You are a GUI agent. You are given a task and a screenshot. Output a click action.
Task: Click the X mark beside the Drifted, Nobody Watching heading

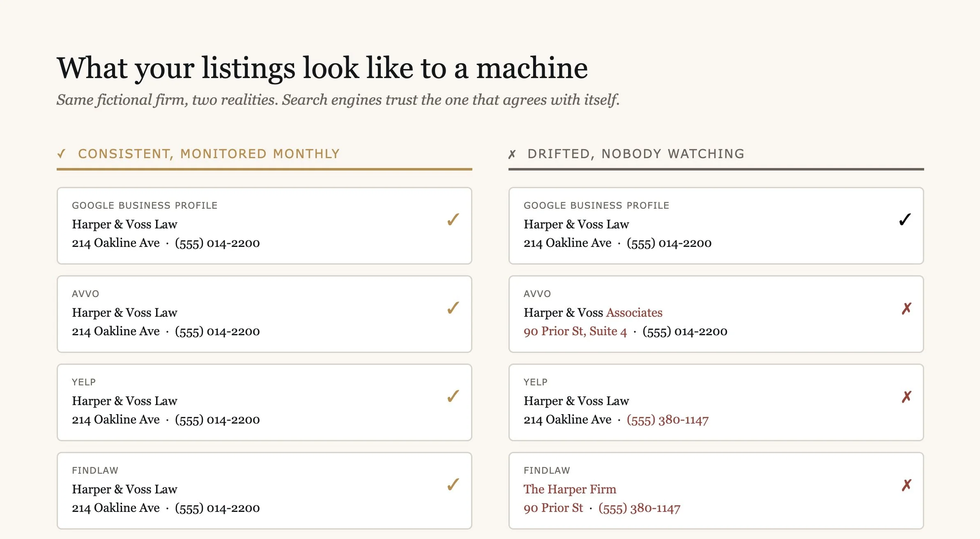tap(512, 154)
